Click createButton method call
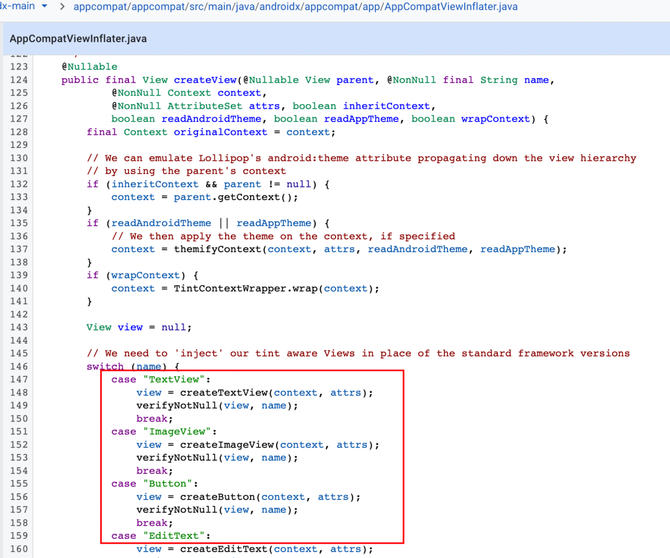Viewport: 670px width, 558px height. pos(206,496)
